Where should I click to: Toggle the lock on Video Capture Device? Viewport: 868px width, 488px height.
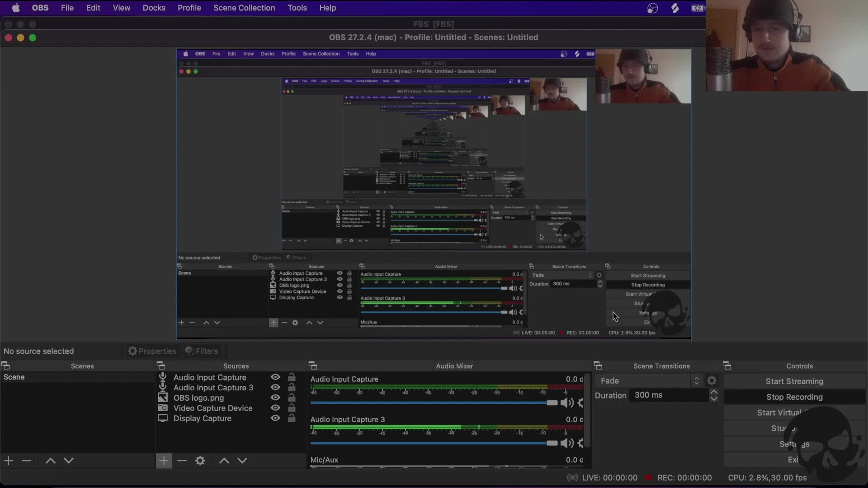click(x=292, y=408)
